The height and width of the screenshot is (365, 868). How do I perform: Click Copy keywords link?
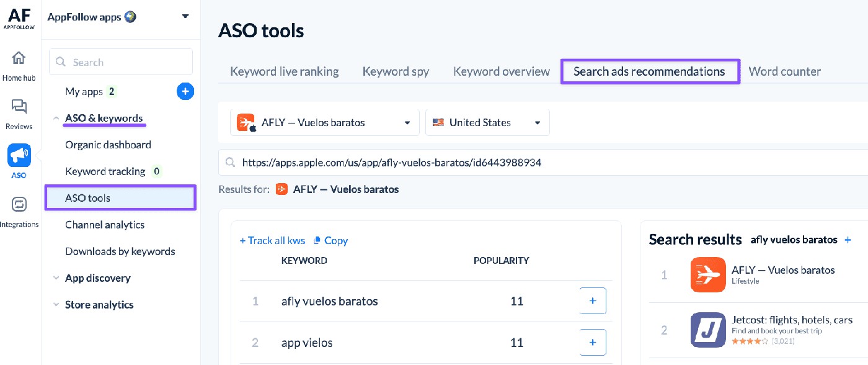(x=336, y=240)
